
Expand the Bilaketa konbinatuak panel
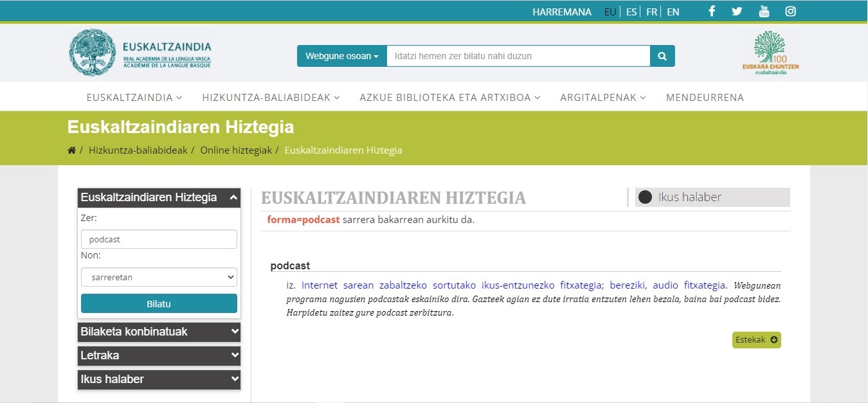coord(159,332)
